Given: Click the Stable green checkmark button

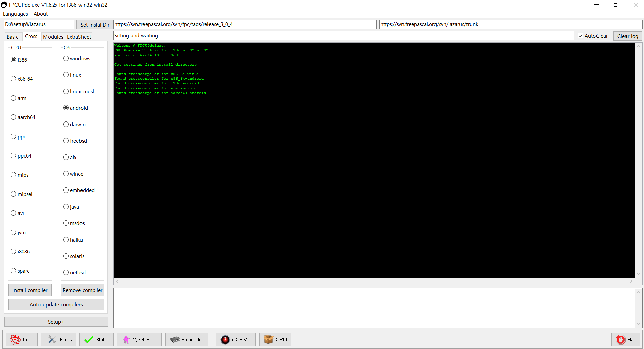Looking at the screenshot, I should [97, 340].
